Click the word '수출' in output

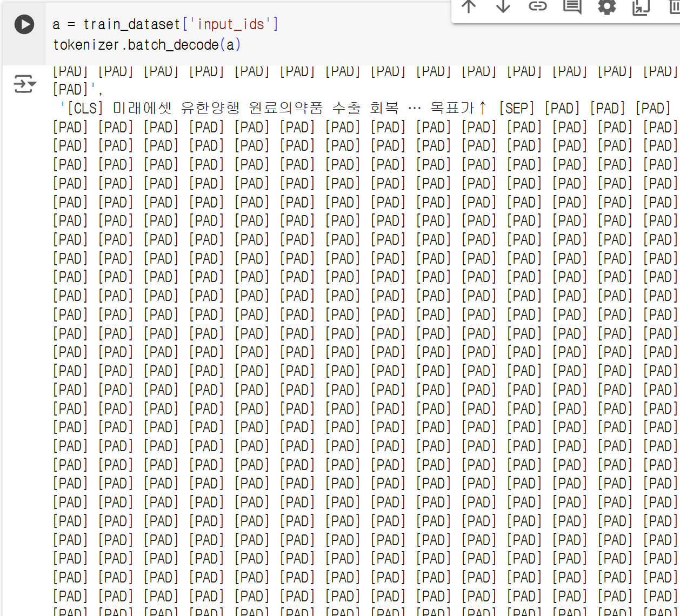pyautogui.click(x=346, y=109)
